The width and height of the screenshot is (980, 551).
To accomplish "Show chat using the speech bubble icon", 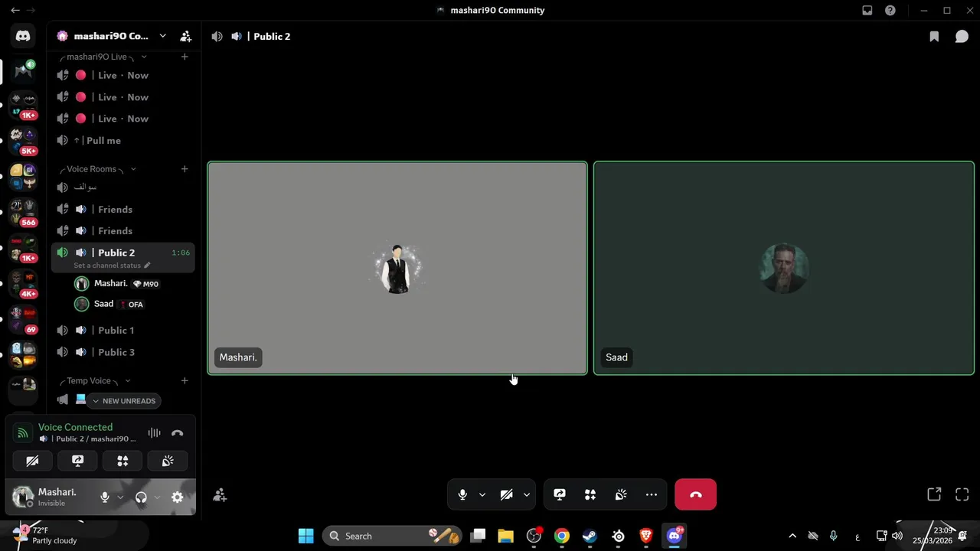I will click(962, 36).
